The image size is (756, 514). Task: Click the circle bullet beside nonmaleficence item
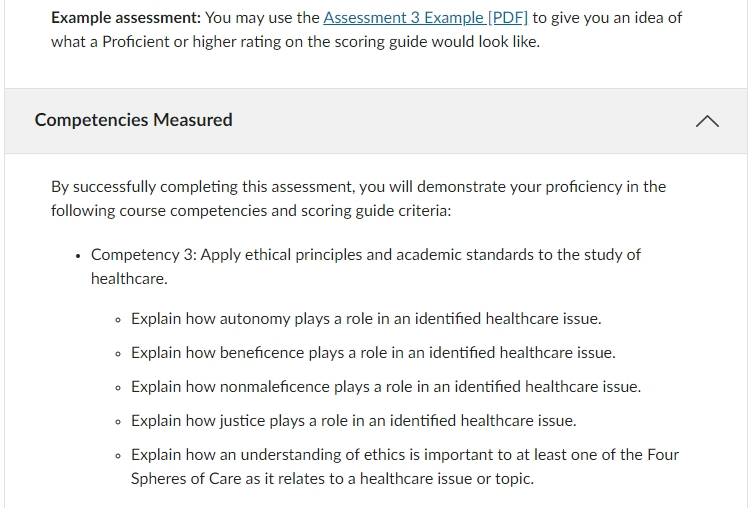coord(118,388)
